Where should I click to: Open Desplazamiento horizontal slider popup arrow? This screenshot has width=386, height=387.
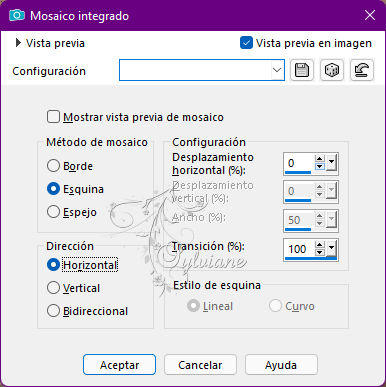[331, 163]
